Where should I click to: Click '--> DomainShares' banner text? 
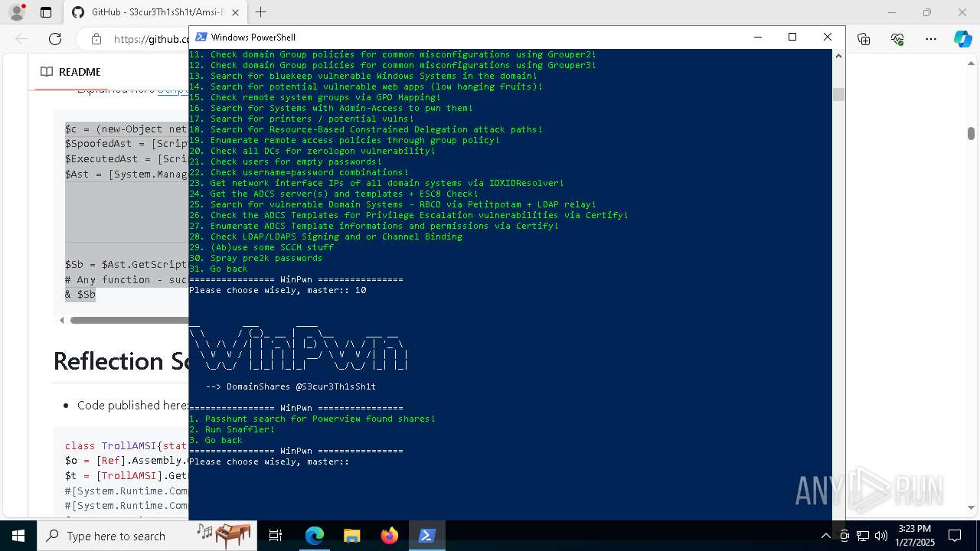tap(290, 386)
